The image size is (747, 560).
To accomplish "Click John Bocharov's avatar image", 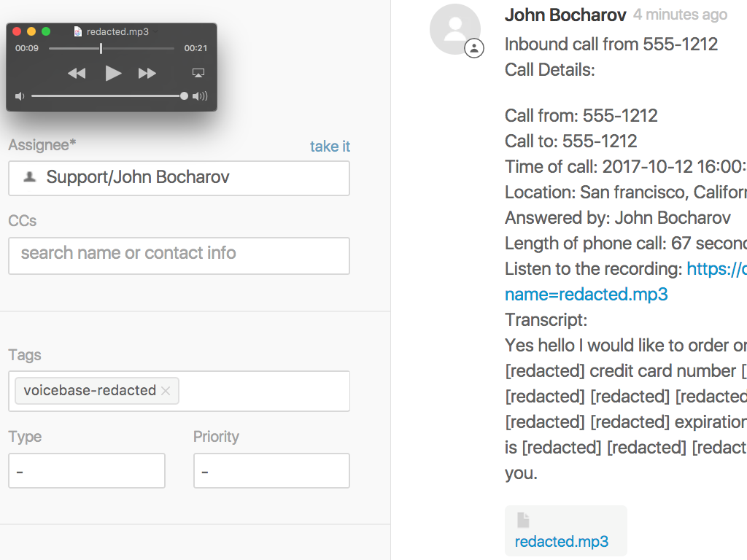I will [455, 29].
